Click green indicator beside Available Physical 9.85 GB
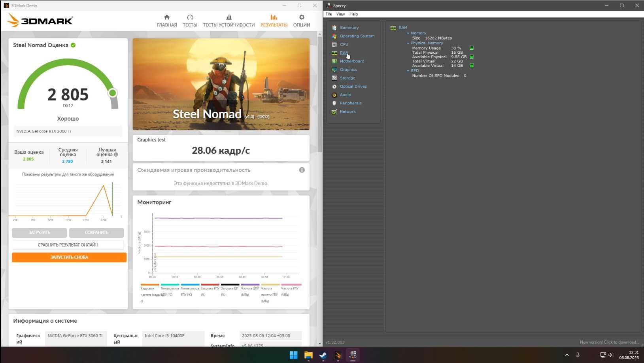644x363 pixels. pos(471,57)
